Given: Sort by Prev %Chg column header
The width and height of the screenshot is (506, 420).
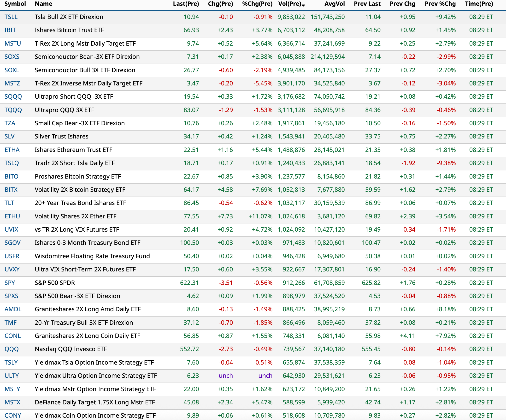Looking at the screenshot, I should pos(440,4).
